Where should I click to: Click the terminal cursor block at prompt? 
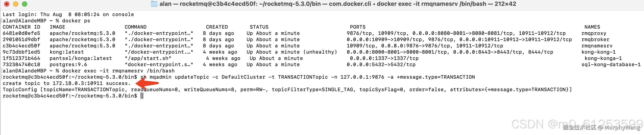tap(142, 96)
